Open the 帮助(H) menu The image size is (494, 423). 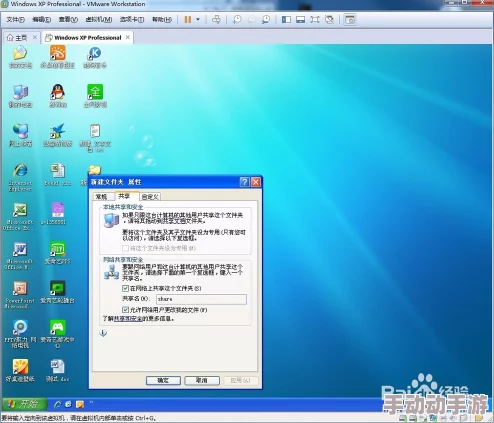pos(162,20)
